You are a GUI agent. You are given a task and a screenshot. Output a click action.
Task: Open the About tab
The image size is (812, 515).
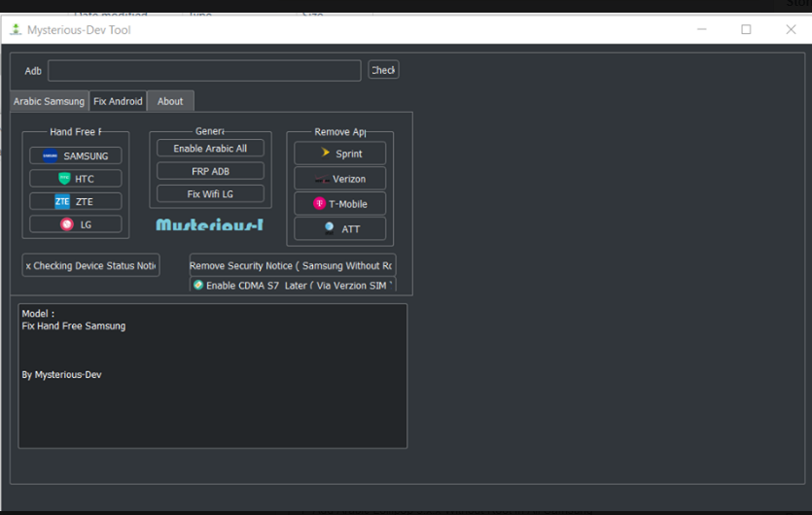coord(170,101)
